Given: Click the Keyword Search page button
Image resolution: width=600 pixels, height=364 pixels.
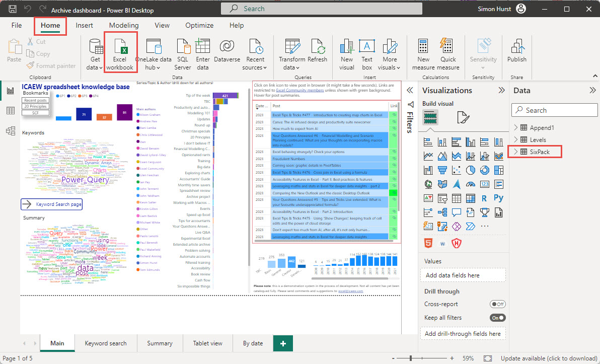Looking at the screenshot, I should point(52,204).
